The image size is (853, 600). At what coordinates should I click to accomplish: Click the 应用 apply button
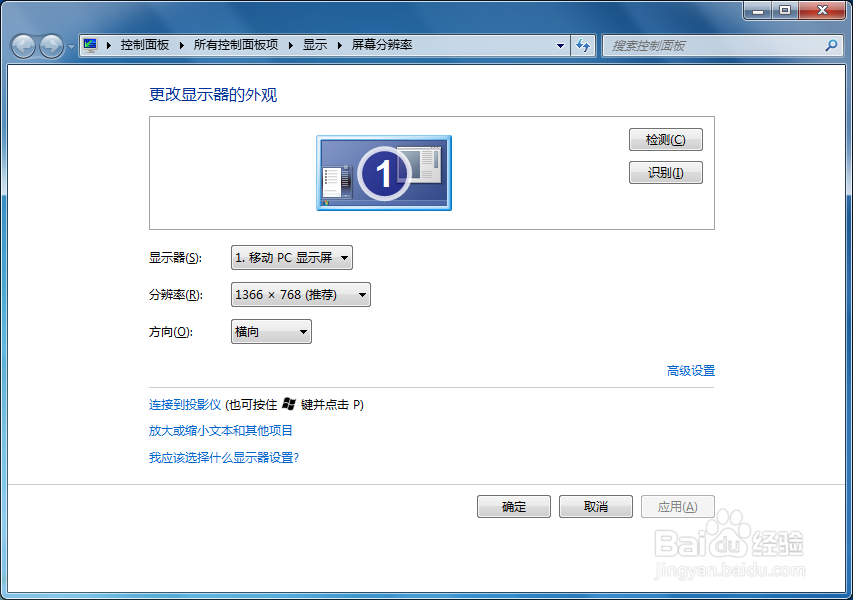[678, 506]
